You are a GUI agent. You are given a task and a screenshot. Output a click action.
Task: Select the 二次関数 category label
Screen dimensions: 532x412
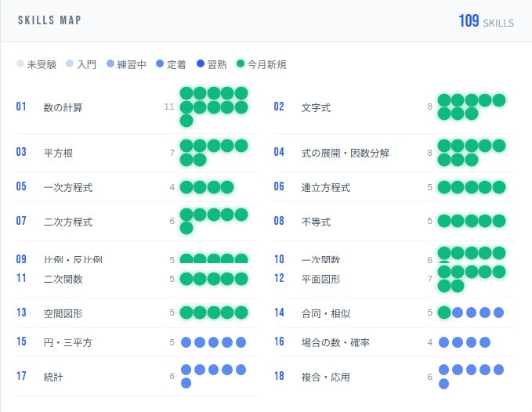tap(63, 279)
